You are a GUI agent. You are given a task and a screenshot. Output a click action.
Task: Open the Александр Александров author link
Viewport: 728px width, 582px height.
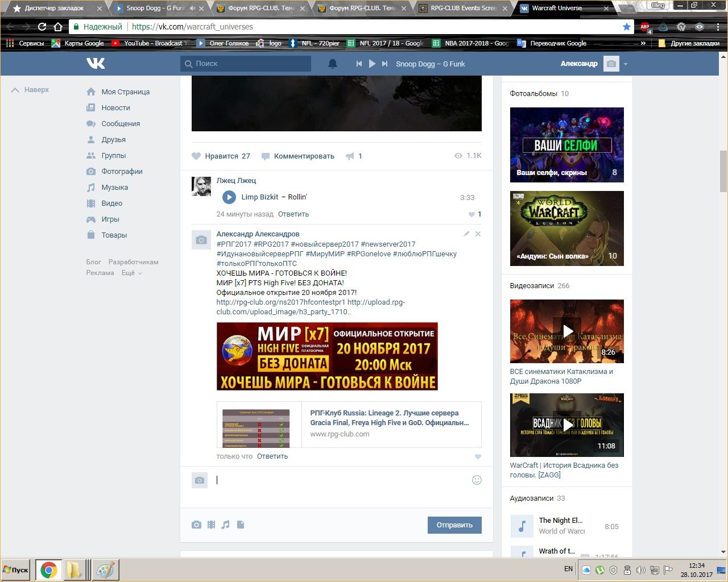pyautogui.click(x=258, y=234)
